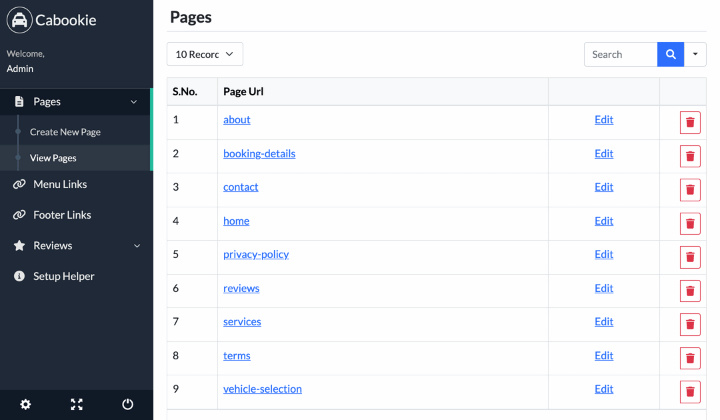The width and height of the screenshot is (720, 420).
Task: Select View Pages in sidebar
Action: [53, 158]
